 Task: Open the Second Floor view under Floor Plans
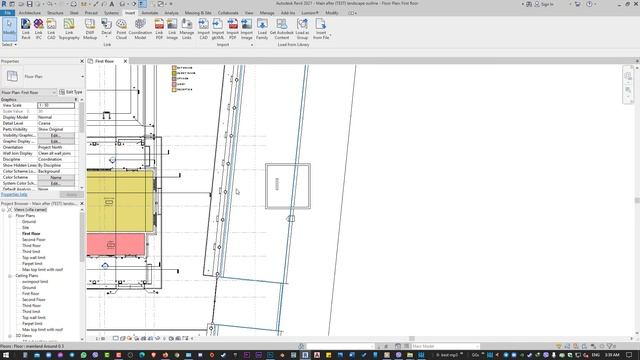33,240
